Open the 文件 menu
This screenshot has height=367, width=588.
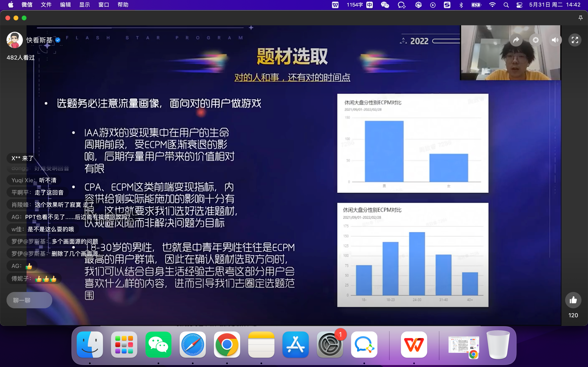tap(46, 5)
